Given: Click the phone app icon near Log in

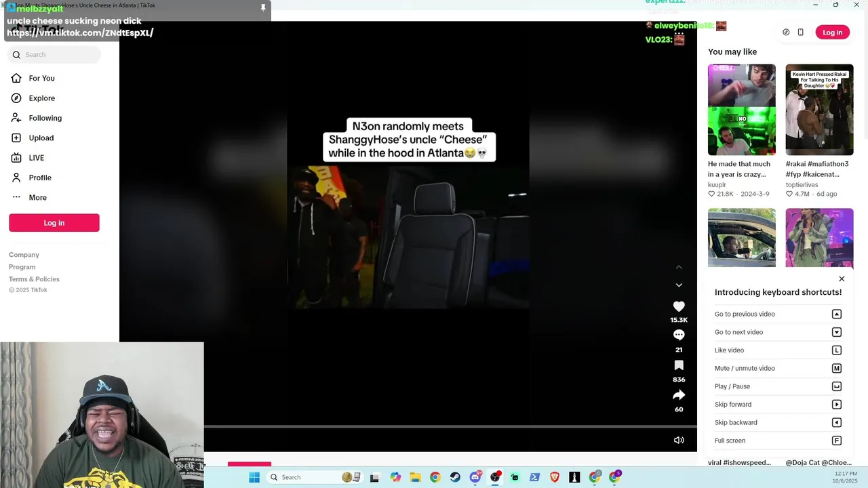Looking at the screenshot, I should point(800,33).
